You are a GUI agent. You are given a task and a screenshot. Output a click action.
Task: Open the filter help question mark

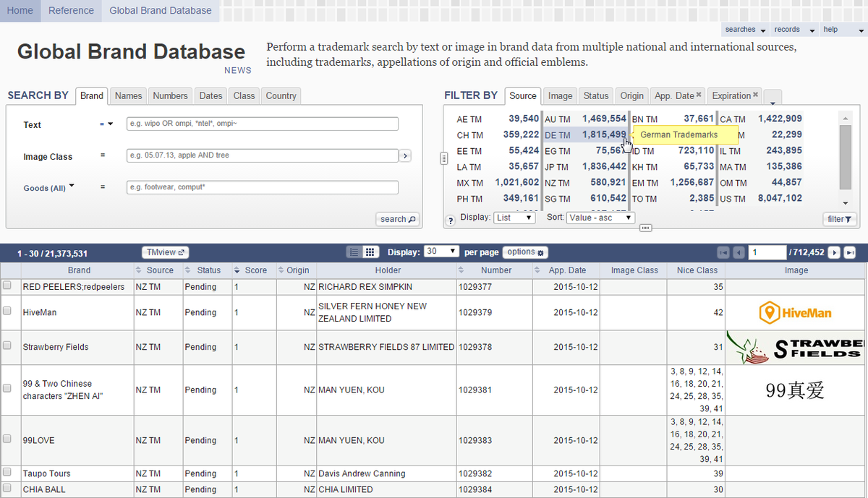click(x=451, y=220)
